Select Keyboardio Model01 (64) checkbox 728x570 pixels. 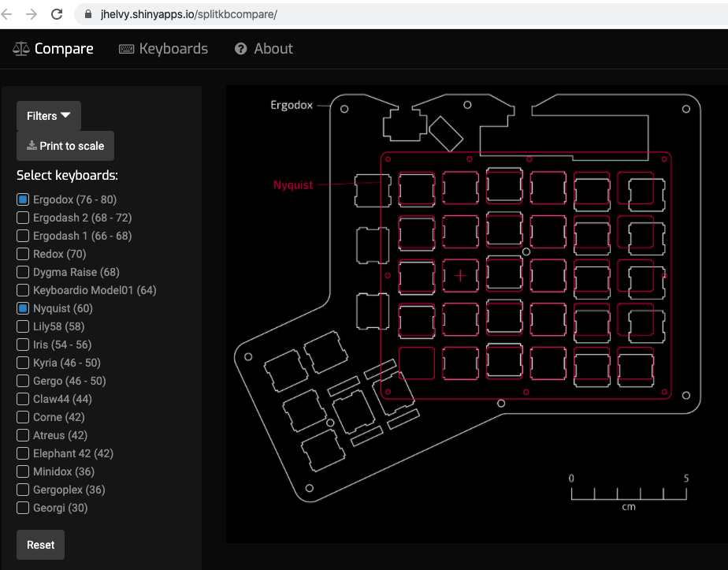click(x=23, y=290)
